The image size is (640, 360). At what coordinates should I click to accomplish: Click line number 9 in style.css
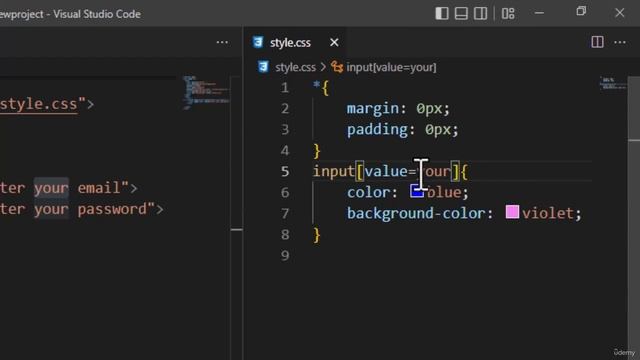(285, 256)
